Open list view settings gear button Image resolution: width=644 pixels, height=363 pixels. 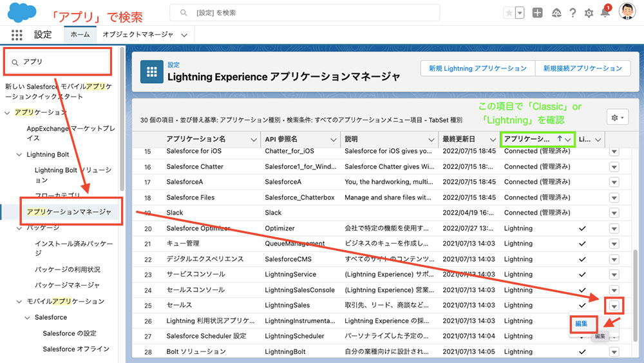(618, 117)
